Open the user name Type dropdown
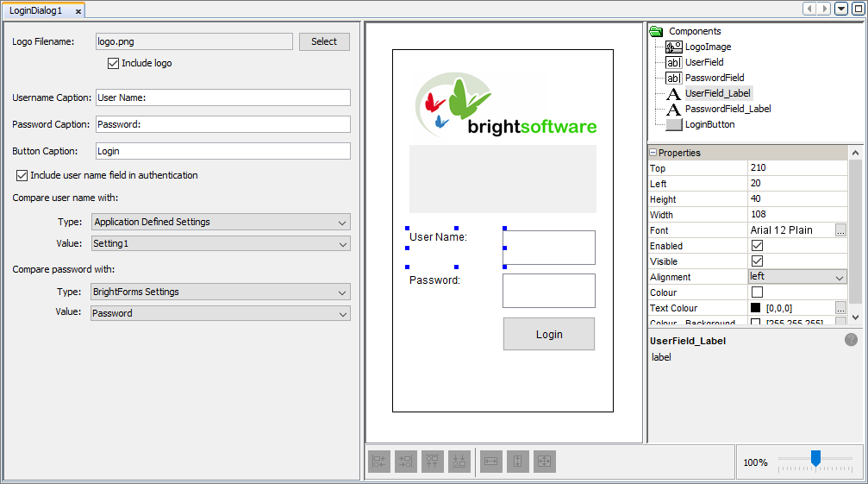This screenshot has height=484, width=868. coord(221,222)
